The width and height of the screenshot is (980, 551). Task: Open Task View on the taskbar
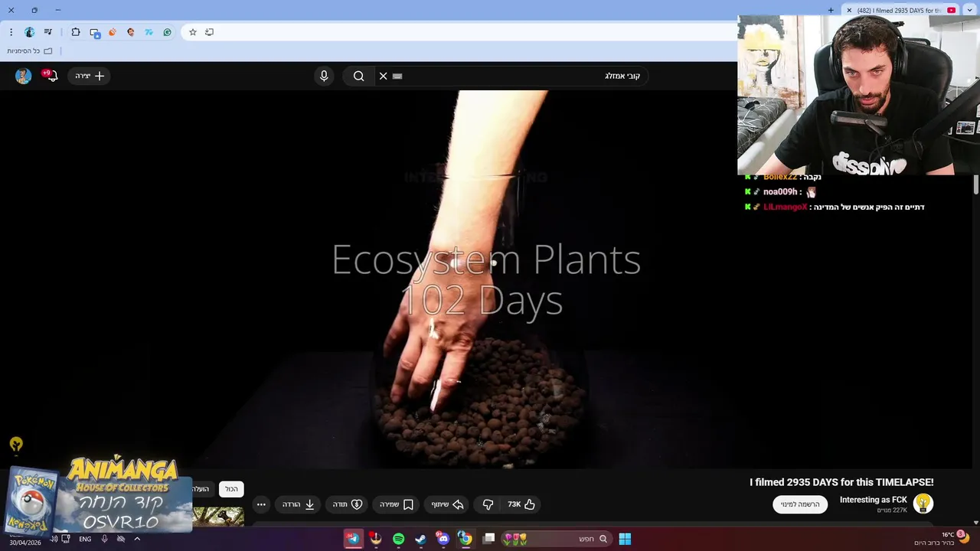[489, 539]
